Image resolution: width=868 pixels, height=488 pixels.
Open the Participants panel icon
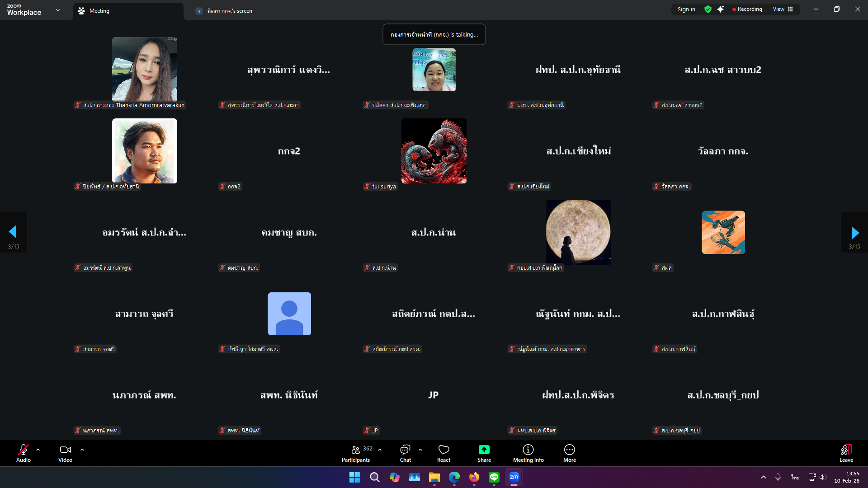pos(356,450)
